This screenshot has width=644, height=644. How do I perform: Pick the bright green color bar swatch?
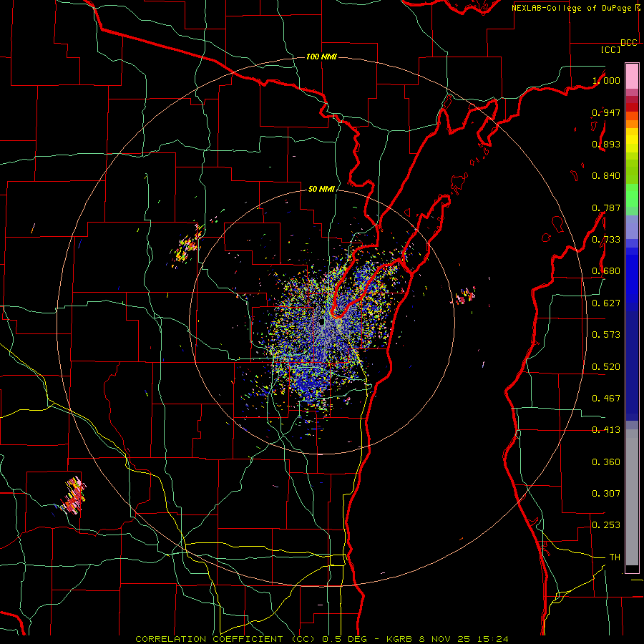(x=632, y=195)
